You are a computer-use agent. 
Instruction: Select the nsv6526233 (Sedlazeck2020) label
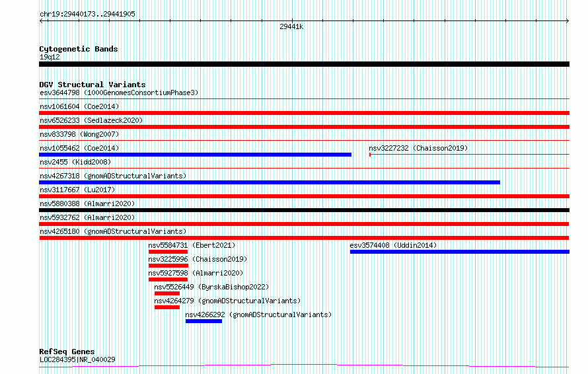coord(91,120)
